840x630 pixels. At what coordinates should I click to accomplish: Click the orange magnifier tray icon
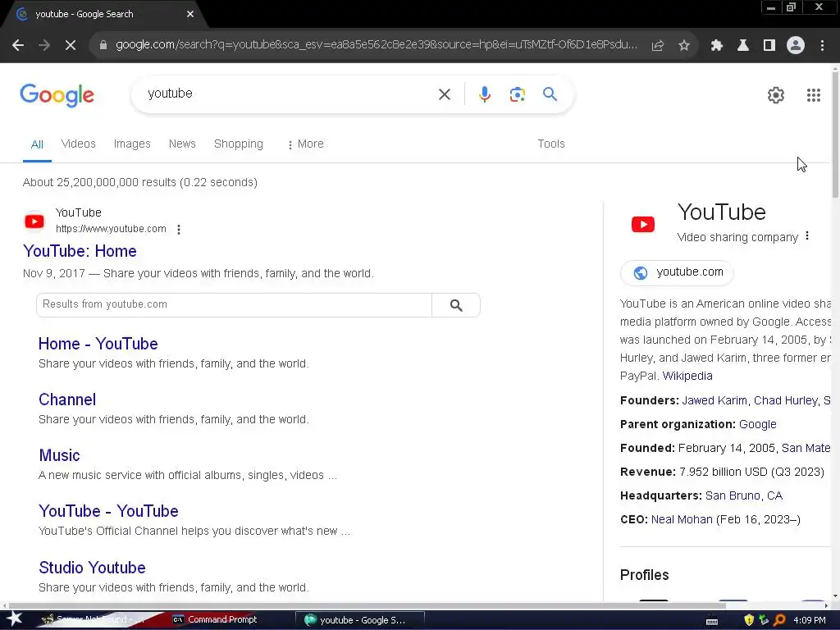click(x=779, y=620)
